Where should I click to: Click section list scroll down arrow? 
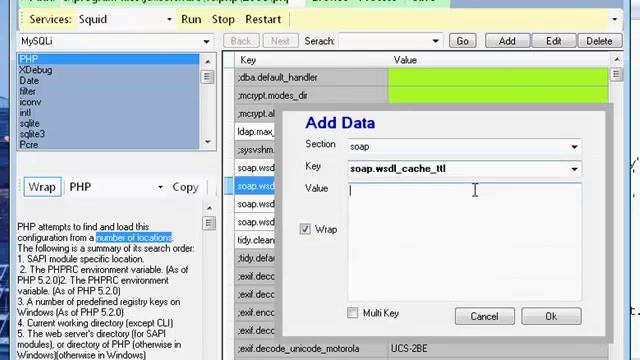(208, 142)
